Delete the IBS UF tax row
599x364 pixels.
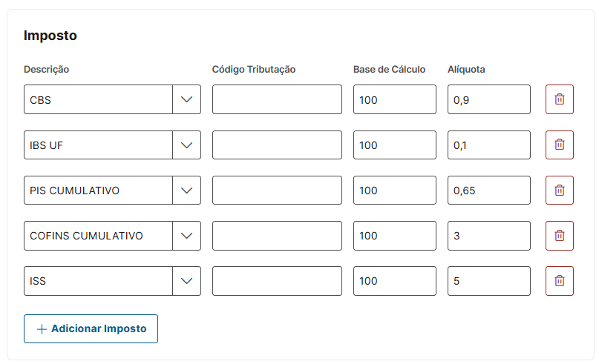click(x=560, y=145)
